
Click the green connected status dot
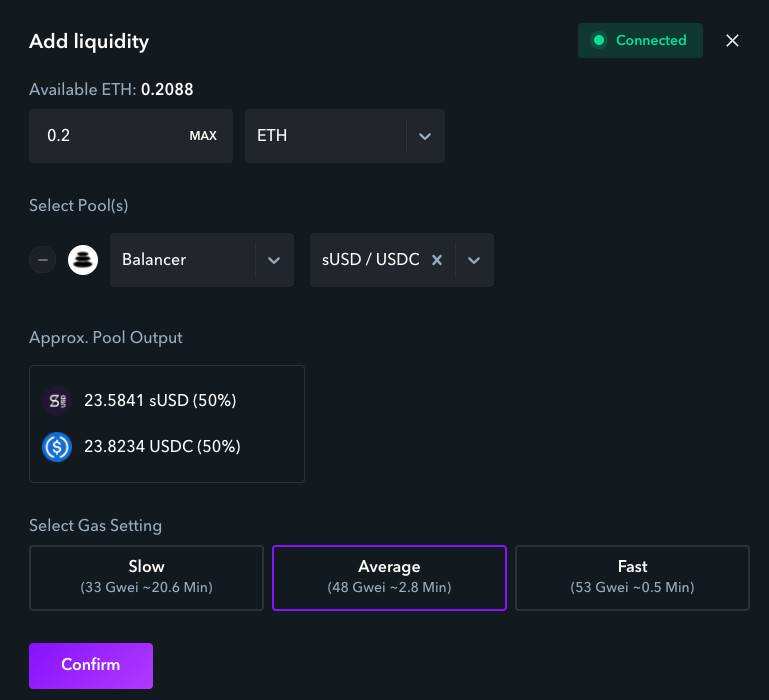(599, 40)
